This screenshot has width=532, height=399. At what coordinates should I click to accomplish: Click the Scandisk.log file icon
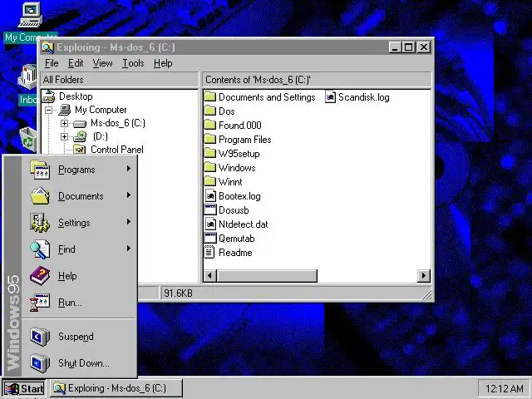(331, 97)
